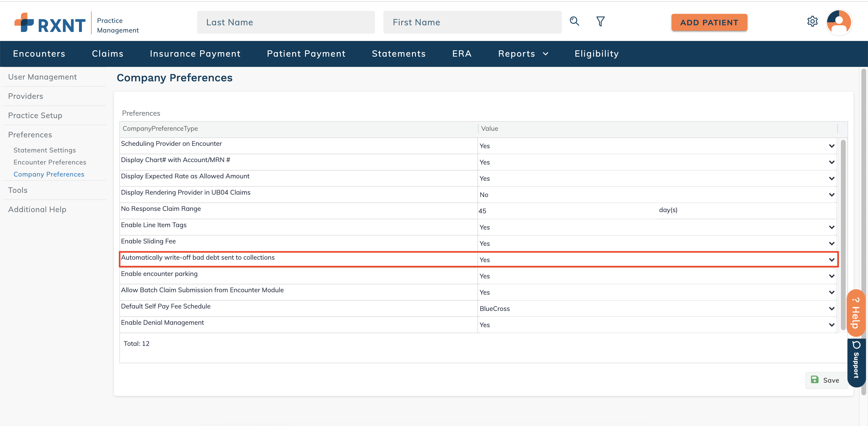Open Scheduling Provider on Encounter value dropdown

[x=657, y=146]
